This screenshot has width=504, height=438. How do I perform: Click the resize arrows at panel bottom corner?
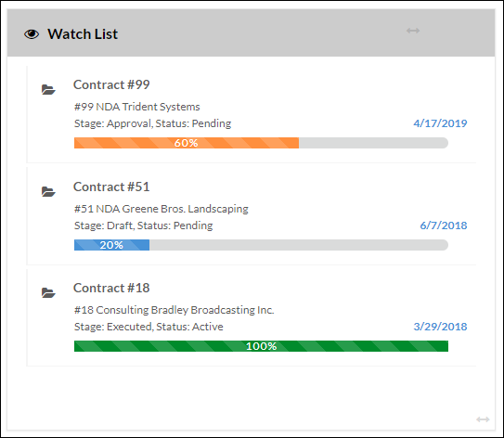tap(483, 419)
